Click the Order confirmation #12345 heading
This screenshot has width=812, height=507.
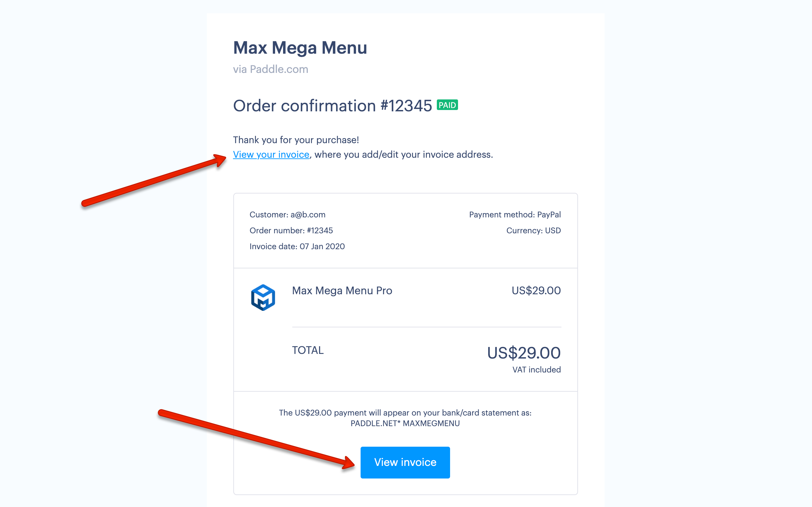tap(332, 106)
